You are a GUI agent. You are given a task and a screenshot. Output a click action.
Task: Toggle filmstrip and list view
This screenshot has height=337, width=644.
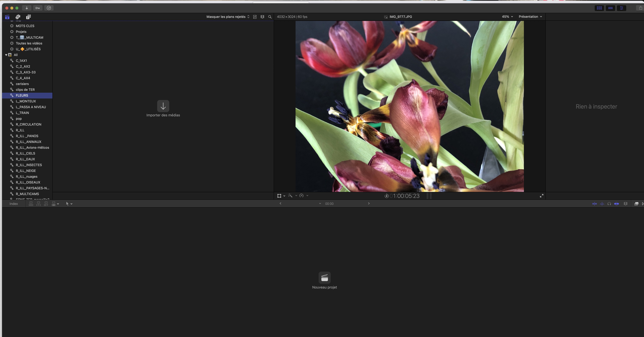255,17
